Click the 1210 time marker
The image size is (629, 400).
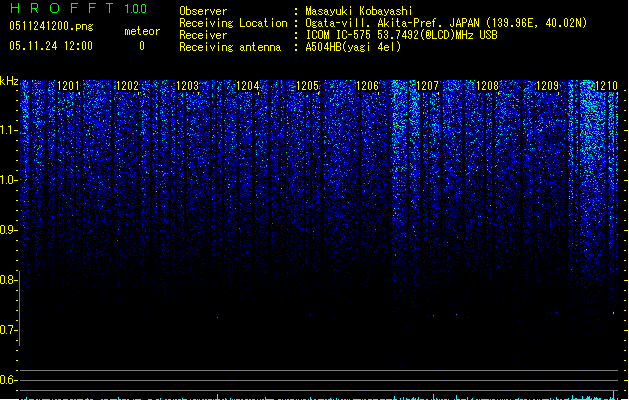click(x=607, y=86)
